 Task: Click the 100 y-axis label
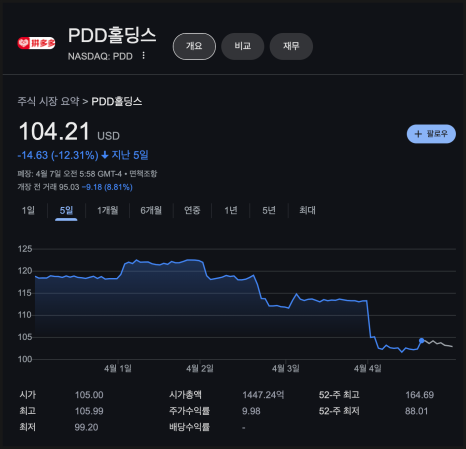coord(25,359)
